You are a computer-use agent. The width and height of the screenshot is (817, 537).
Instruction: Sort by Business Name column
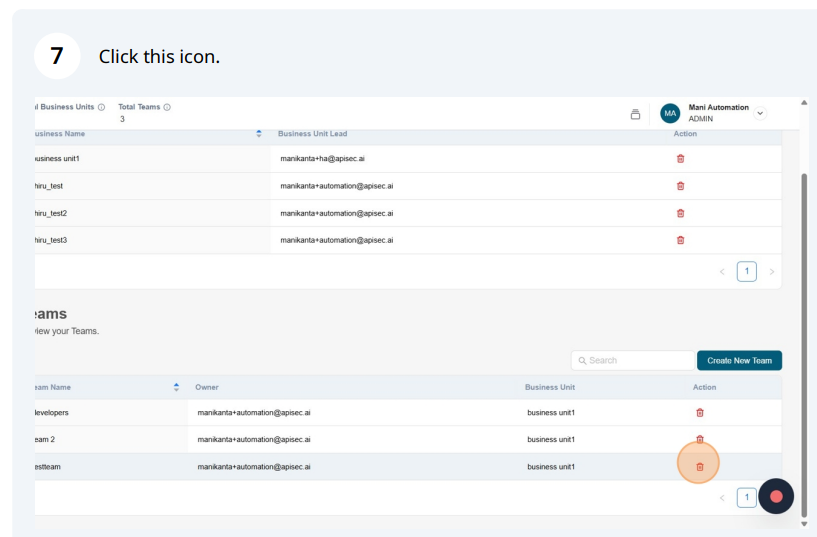point(259,133)
